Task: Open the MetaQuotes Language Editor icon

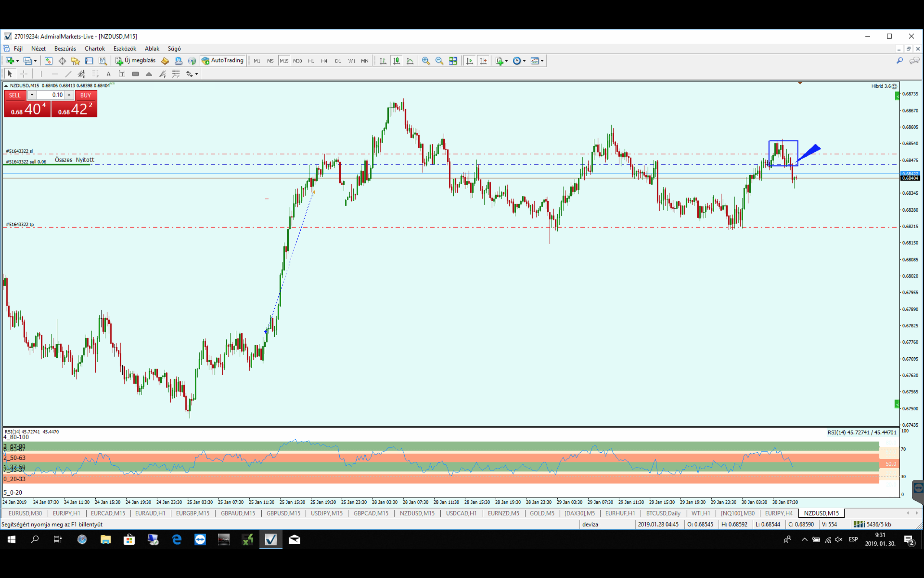Action: (165, 61)
